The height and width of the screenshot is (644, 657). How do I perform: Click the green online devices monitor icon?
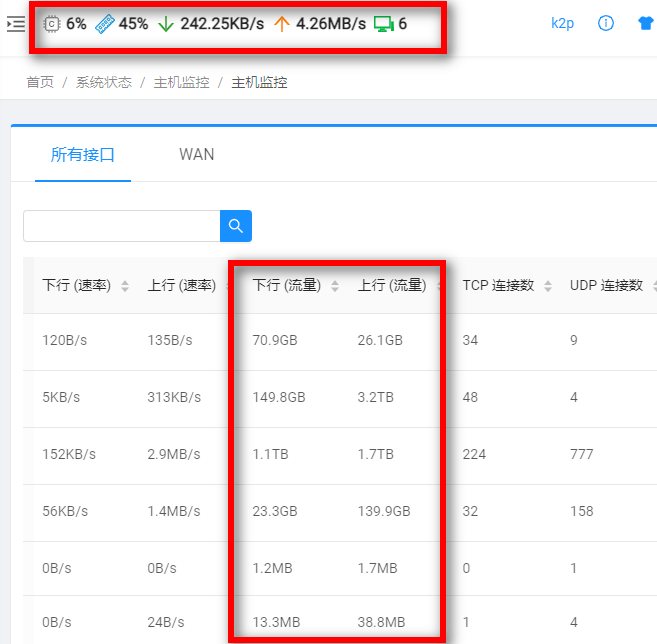383,24
